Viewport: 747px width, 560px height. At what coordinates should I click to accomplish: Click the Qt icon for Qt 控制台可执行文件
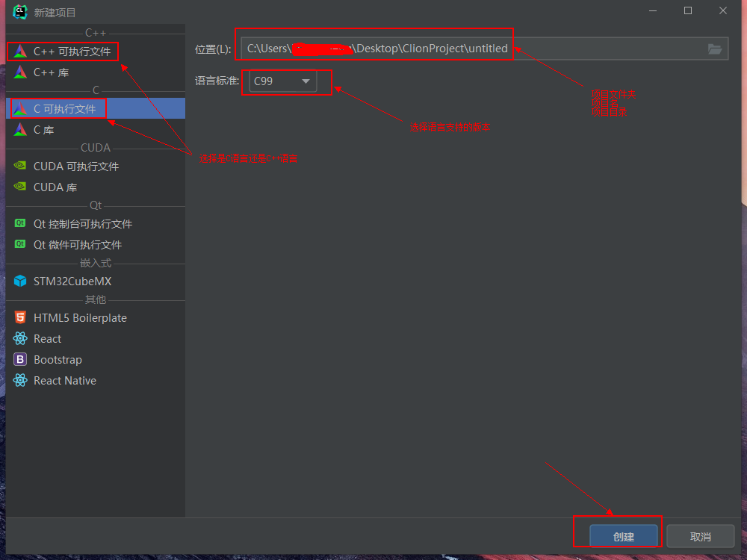pyautogui.click(x=20, y=223)
